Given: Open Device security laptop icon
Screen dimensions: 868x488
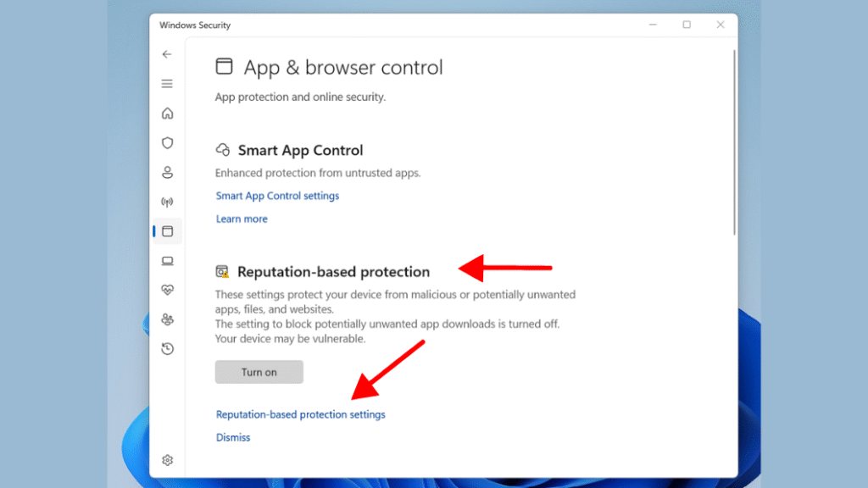Looking at the screenshot, I should [x=167, y=261].
